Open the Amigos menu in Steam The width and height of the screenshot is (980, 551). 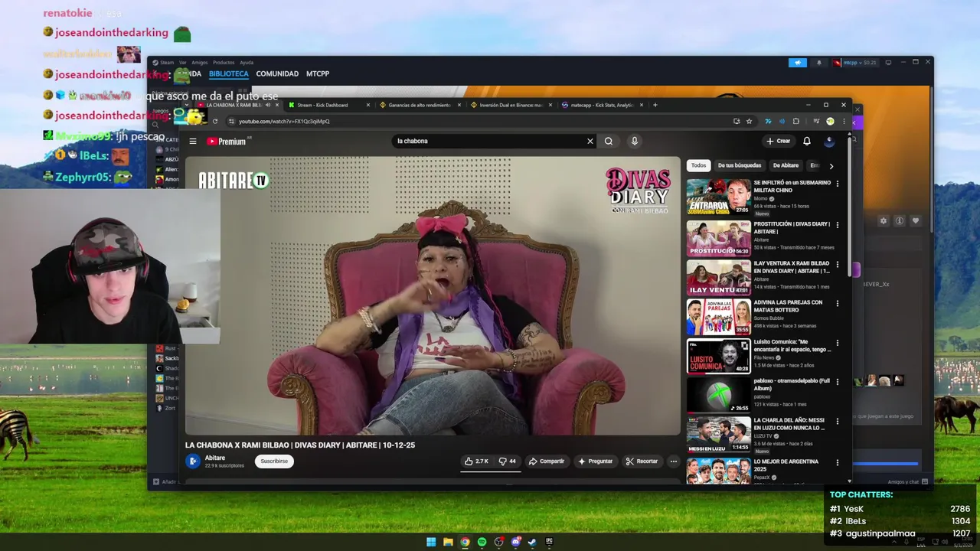(199, 63)
